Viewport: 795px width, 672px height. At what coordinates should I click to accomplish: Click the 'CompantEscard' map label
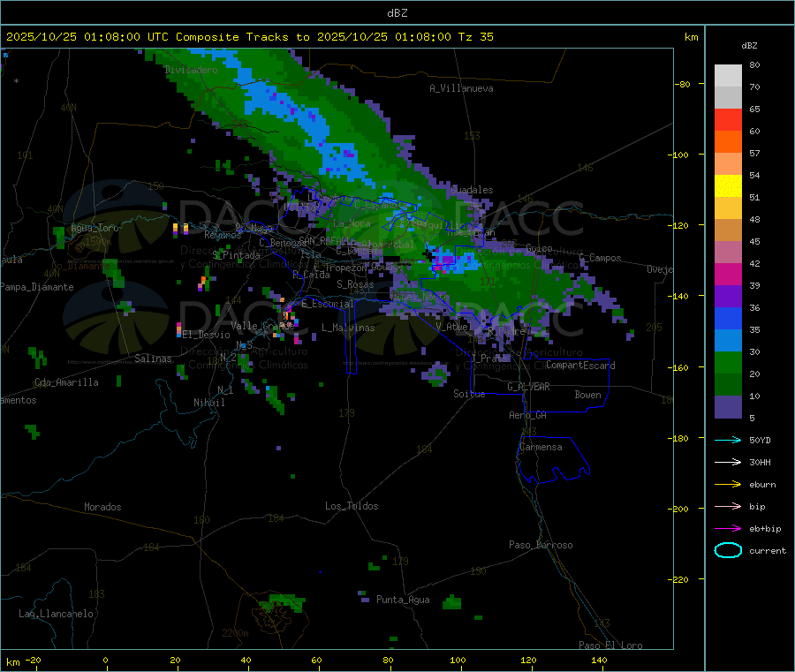pyautogui.click(x=580, y=366)
